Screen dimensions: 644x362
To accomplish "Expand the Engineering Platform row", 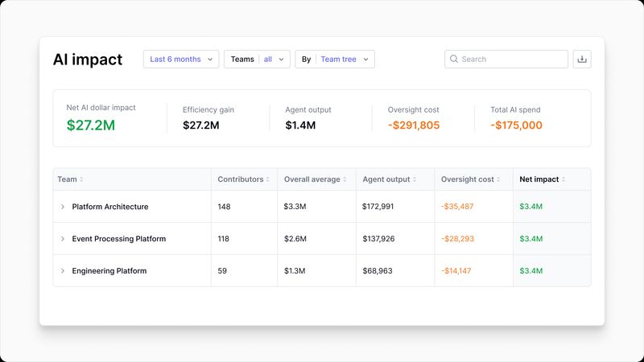I will 63,271.
